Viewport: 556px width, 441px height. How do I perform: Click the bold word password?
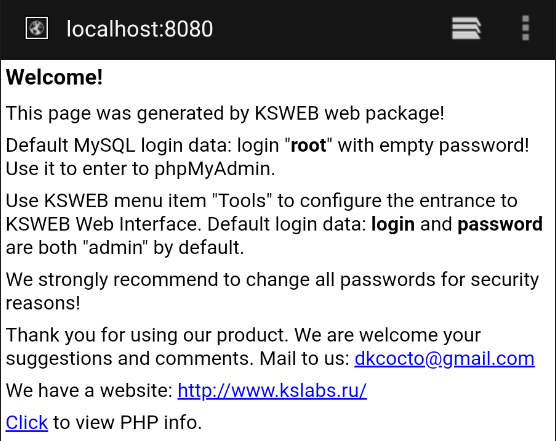click(500, 225)
